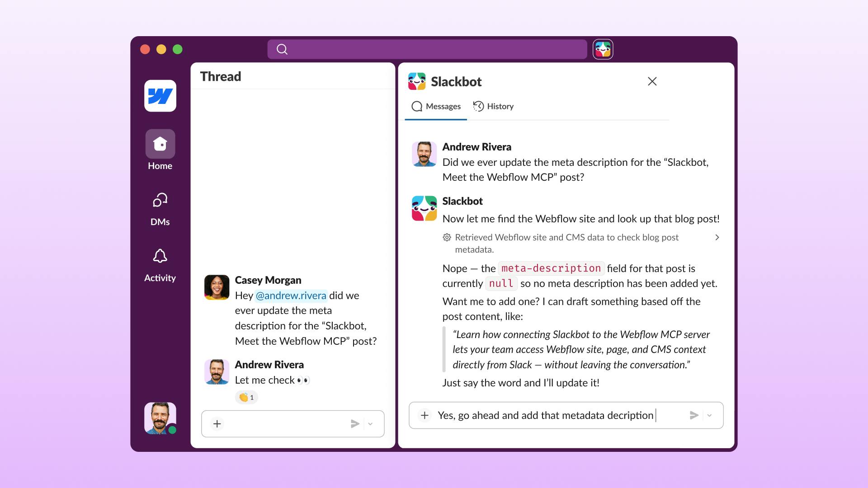868x488 pixels.
Task: Click Slackbot logo in panel header
Action: (x=417, y=81)
